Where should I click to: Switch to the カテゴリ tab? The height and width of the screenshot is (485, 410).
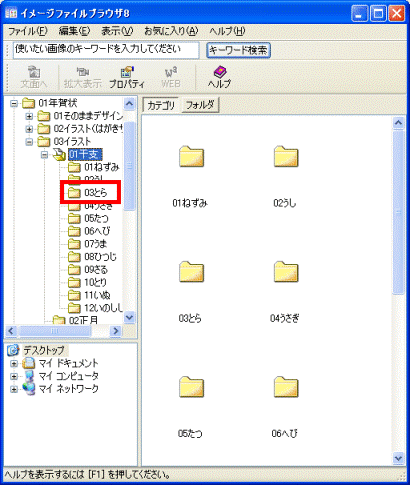pos(161,105)
